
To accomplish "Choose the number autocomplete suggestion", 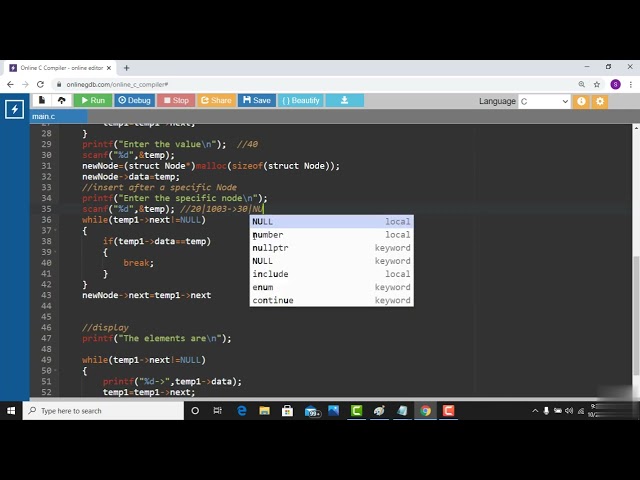I will coord(331,235).
